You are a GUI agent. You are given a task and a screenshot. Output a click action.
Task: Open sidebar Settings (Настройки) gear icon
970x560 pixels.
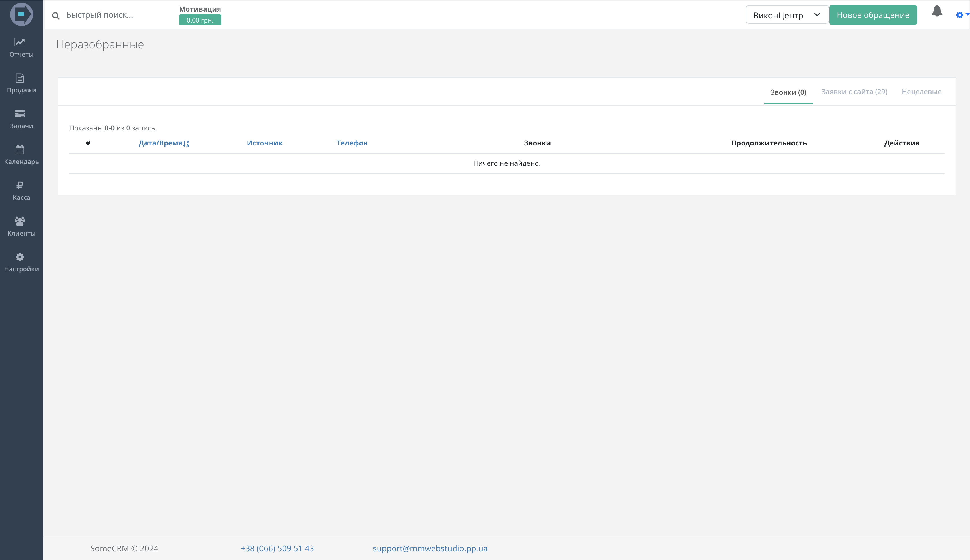(20, 257)
